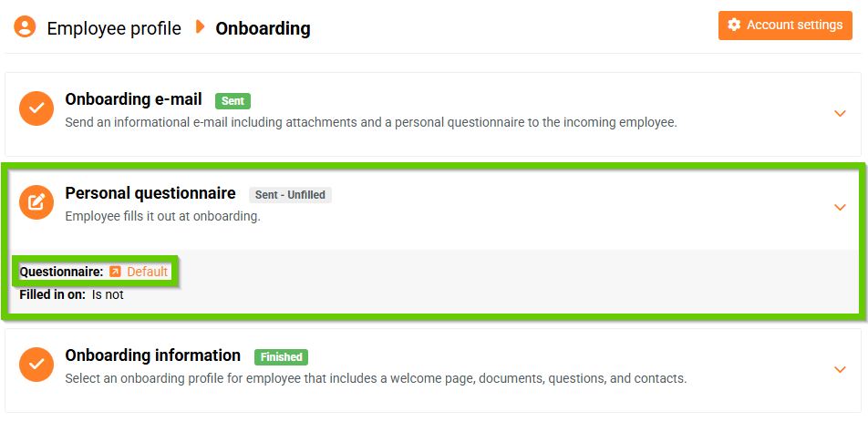Click the Personal questionnaire heading

pos(150,193)
